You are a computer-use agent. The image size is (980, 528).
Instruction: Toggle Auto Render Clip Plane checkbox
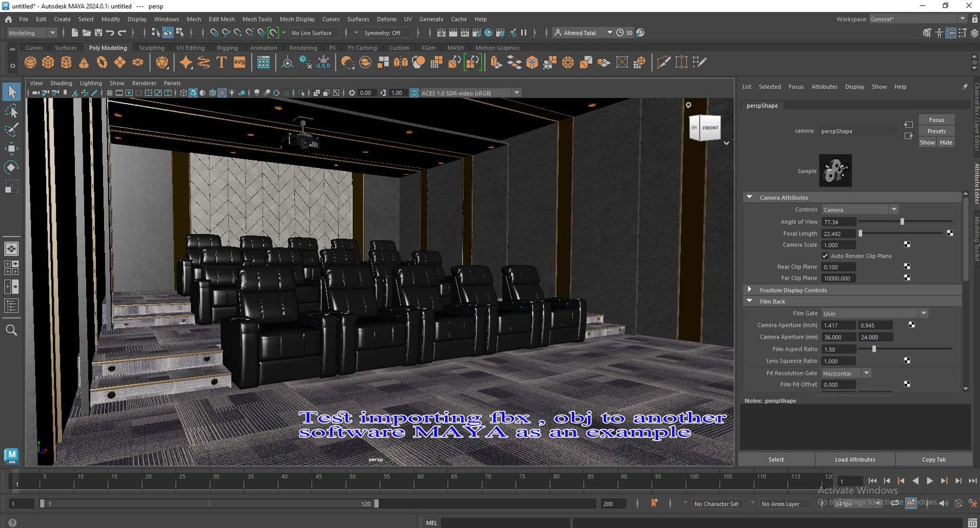tap(825, 255)
